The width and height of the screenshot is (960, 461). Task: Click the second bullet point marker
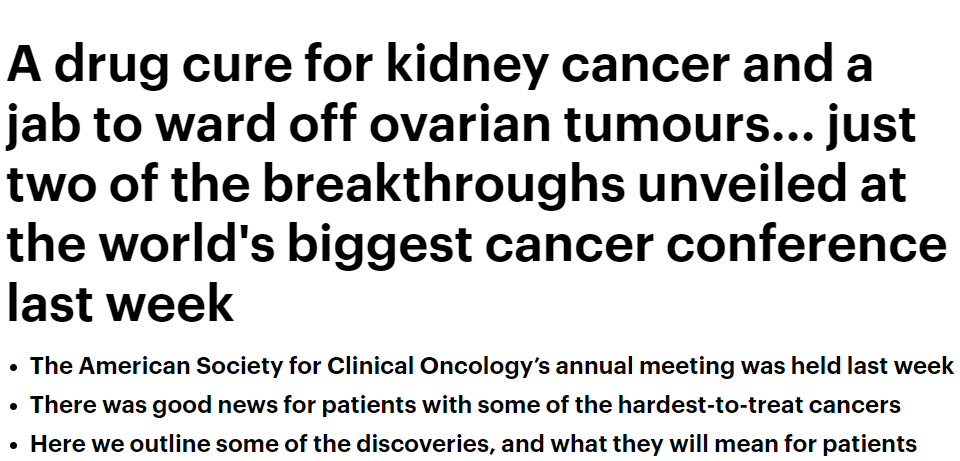click(13, 407)
